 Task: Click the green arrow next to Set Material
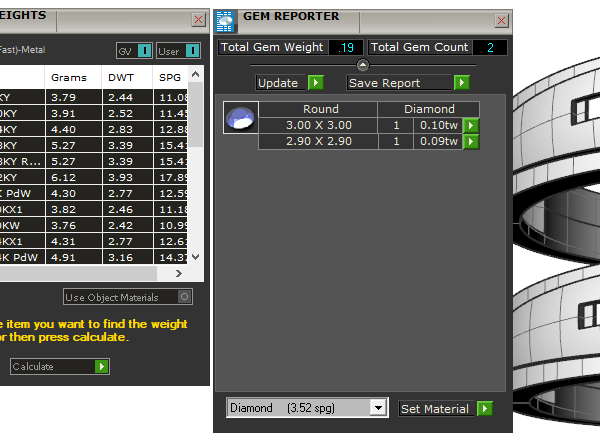pos(485,408)
